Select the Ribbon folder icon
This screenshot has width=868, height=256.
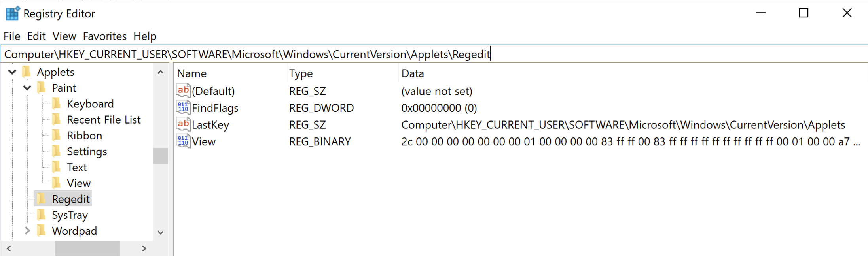click(57, 136)
